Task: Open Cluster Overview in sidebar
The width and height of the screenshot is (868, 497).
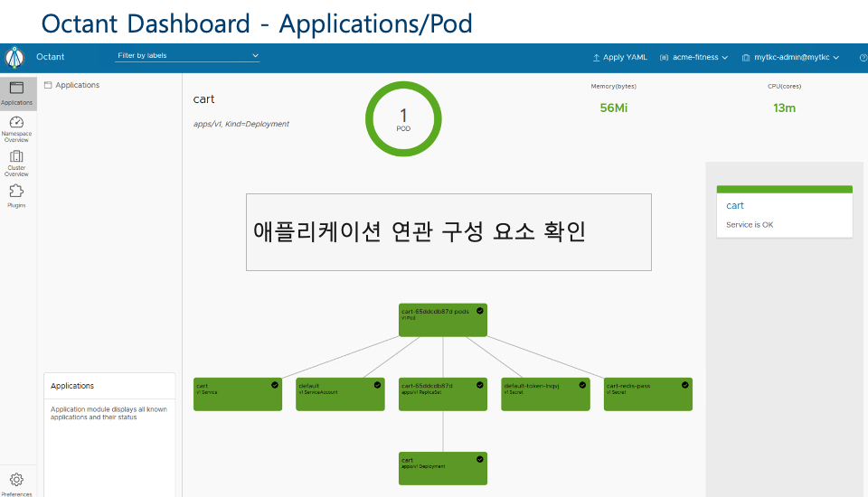Action: click(16, 164)
